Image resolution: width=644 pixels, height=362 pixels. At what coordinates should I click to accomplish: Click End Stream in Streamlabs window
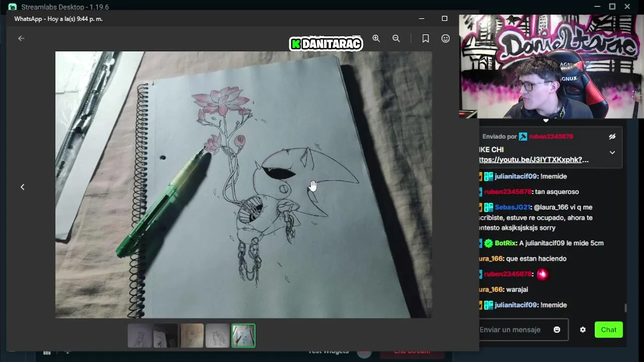(x=412, y=352)
